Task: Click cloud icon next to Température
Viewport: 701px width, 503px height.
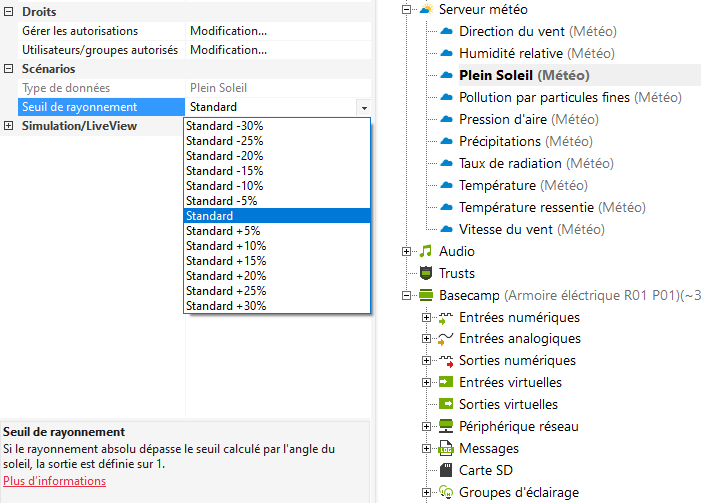Action: 446,185
